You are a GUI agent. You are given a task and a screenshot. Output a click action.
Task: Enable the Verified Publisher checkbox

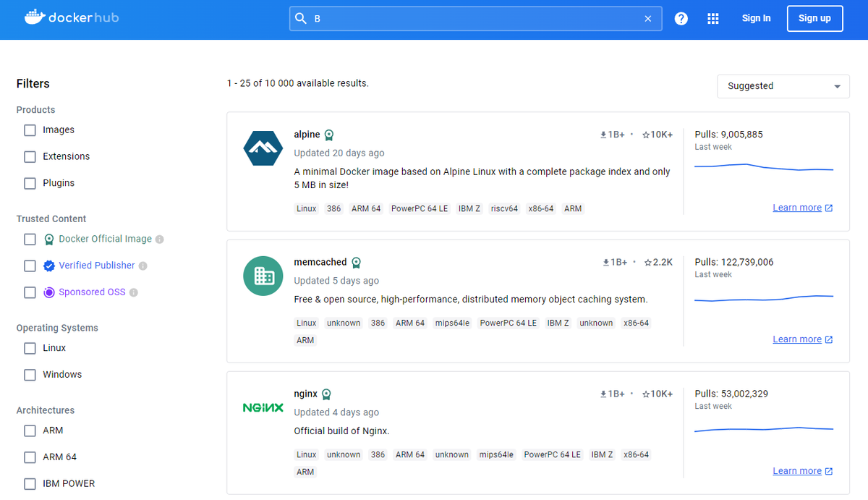30,266
